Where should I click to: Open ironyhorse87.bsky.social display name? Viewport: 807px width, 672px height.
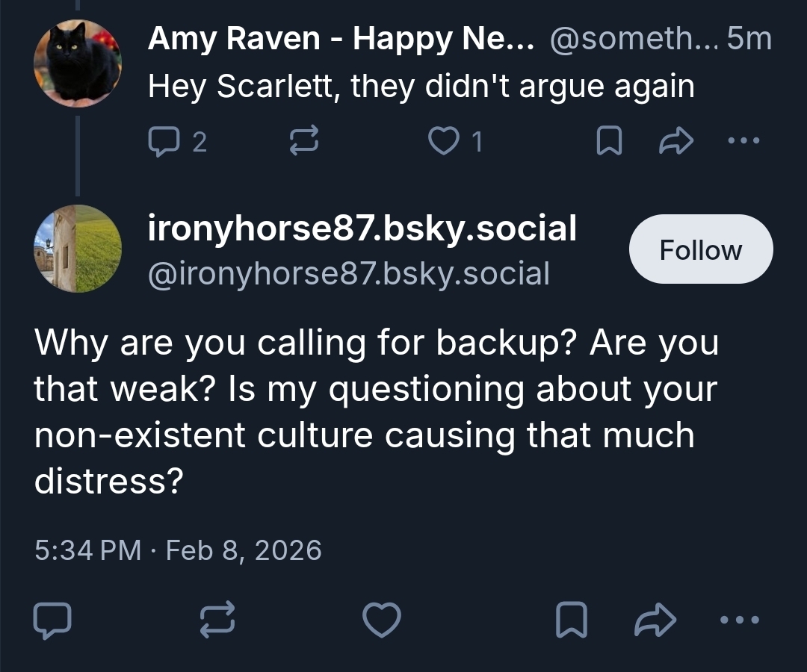coord(362,229)
